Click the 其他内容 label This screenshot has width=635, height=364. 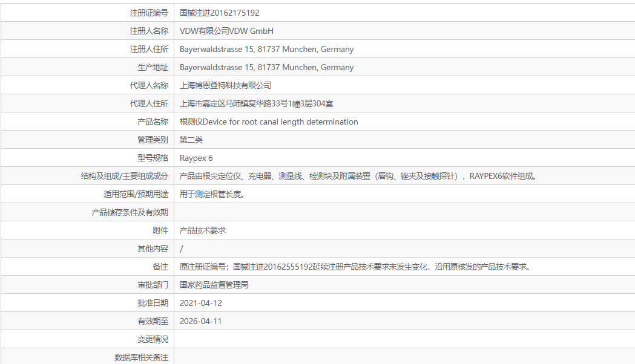153,249
